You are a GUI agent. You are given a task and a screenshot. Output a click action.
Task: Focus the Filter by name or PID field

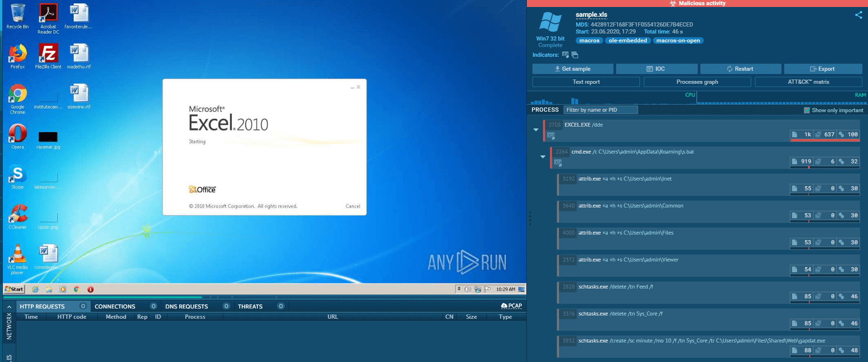click(600, 110)
